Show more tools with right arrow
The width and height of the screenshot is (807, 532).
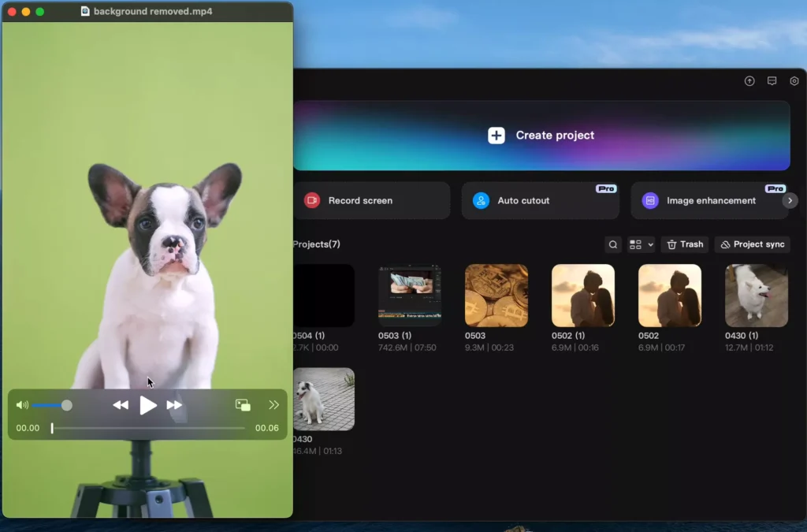pyautogui.click(x=790, y=201)
